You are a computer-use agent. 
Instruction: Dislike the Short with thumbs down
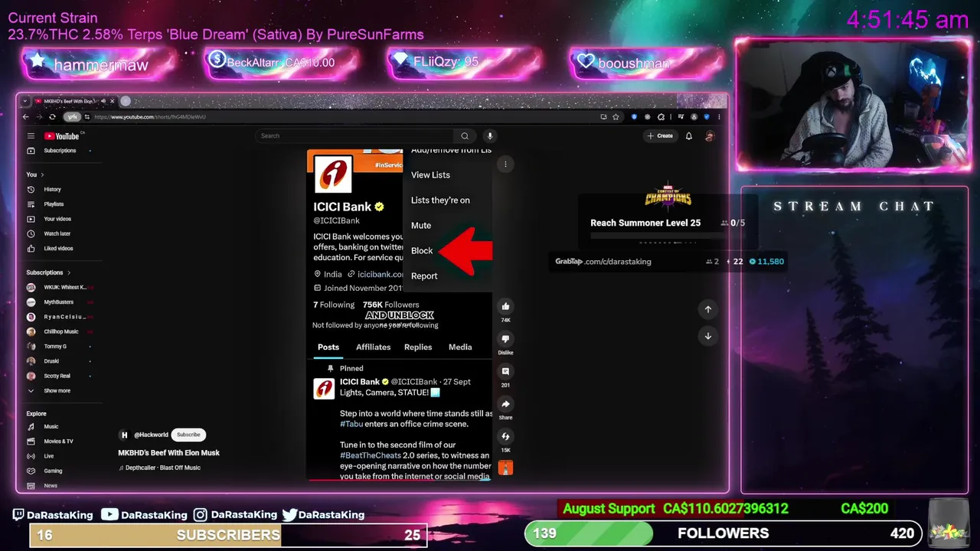[505, 339]
